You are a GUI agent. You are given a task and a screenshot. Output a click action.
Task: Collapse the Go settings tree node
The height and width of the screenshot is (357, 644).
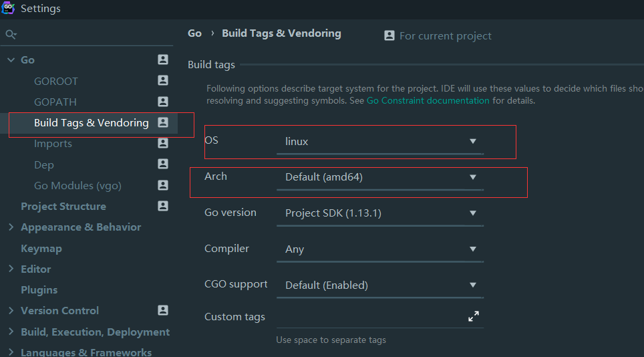[x=11, y=60]
